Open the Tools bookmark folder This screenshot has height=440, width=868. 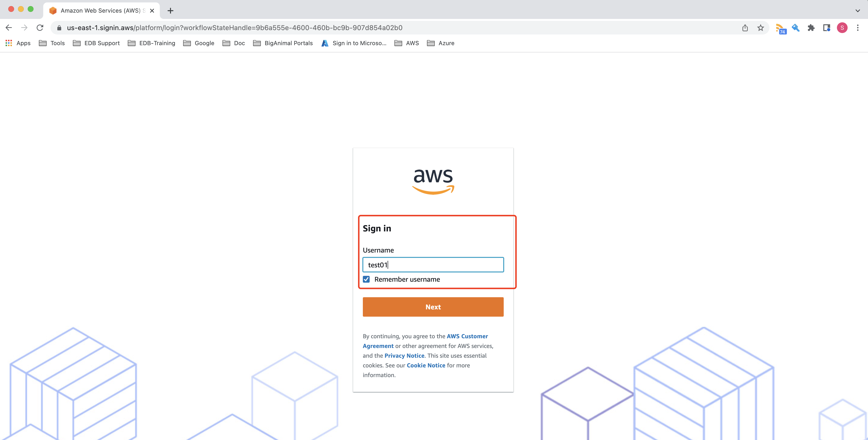(52, 43)
